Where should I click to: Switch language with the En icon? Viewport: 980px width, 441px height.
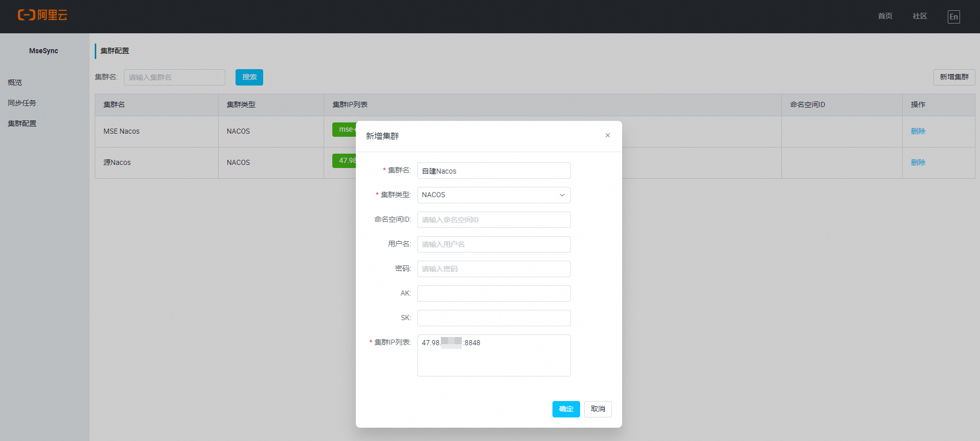[x=953, y=16]
